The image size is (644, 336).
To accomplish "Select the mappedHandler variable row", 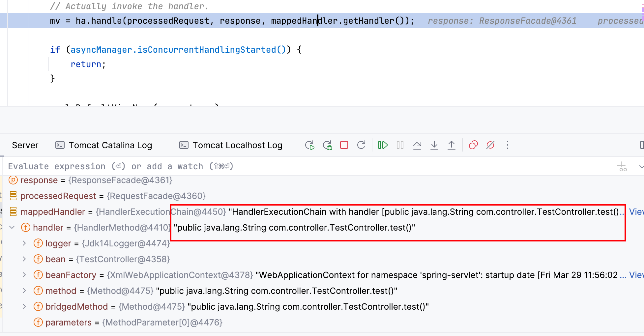I will 323,212.
